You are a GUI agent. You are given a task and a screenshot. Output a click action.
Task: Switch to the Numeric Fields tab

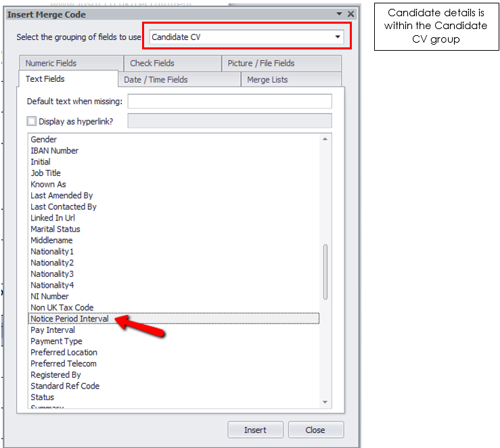pyautogui.click(x=51, y=64)
